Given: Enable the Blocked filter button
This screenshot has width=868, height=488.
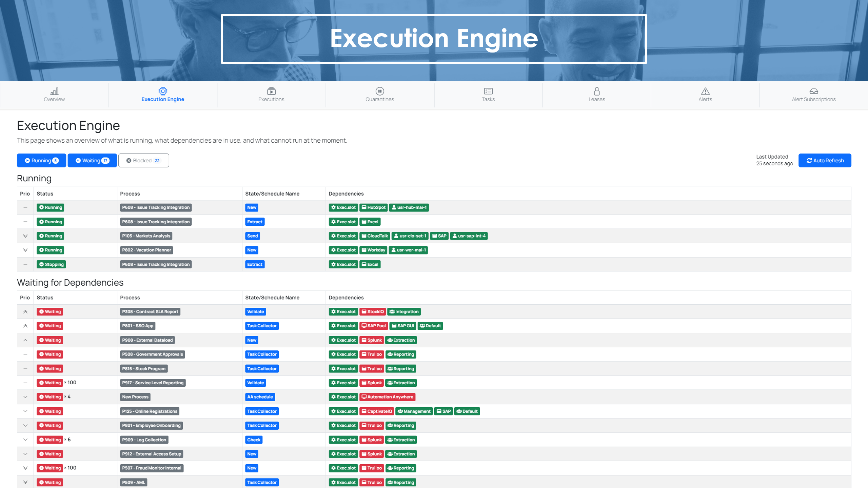Looking at the screenshot, I should (x=143, y=160).
